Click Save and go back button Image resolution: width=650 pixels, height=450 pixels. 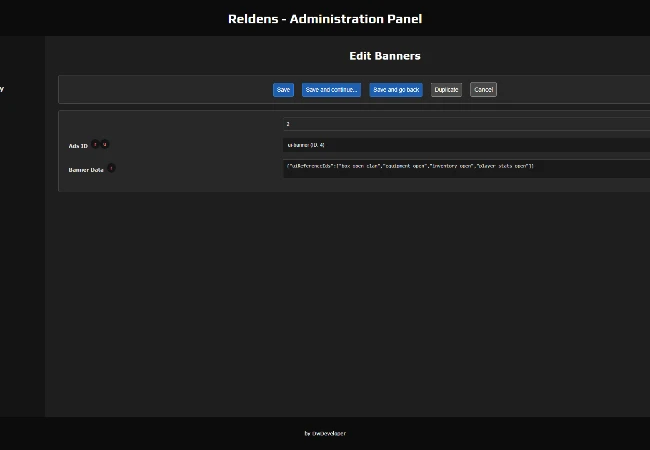click(x=396, y=90)
